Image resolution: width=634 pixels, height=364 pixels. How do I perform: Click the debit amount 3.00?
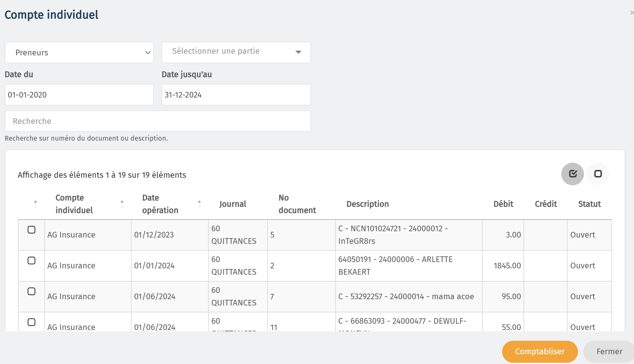(513, 235)
